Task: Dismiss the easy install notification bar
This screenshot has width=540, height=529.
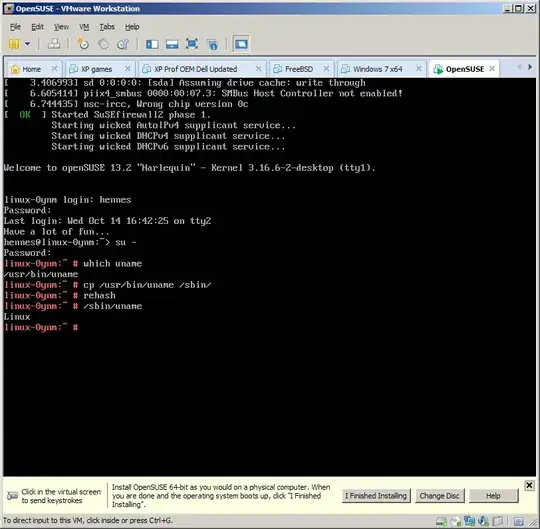Action: point(529,486)
